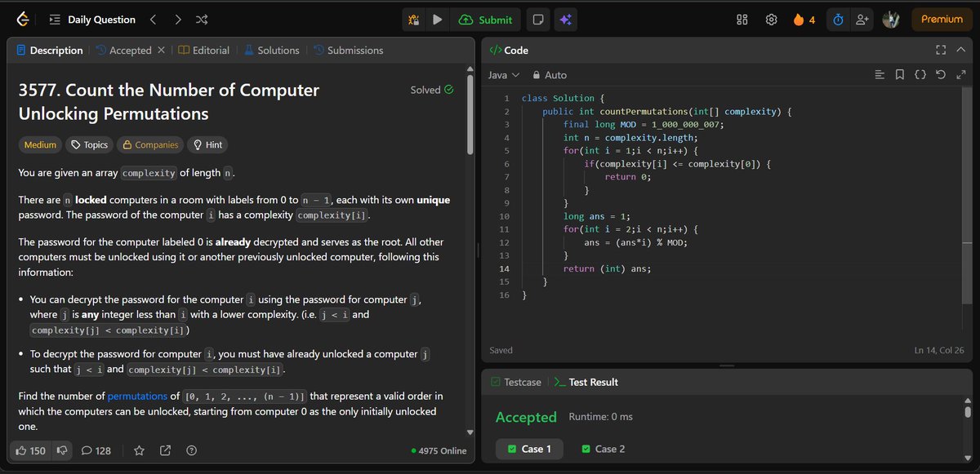
Task: Reset code to default with the revert icon
Action: pyautogui.click(x=940, y=74)
